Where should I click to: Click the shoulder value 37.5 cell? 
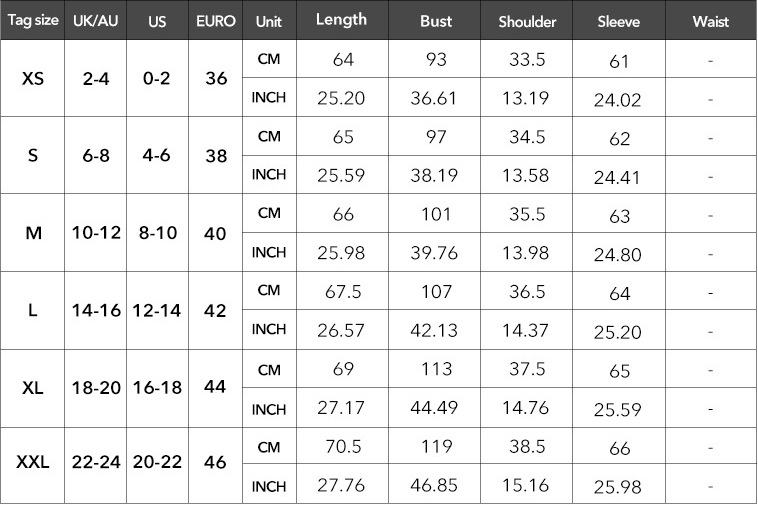[527, 369]
